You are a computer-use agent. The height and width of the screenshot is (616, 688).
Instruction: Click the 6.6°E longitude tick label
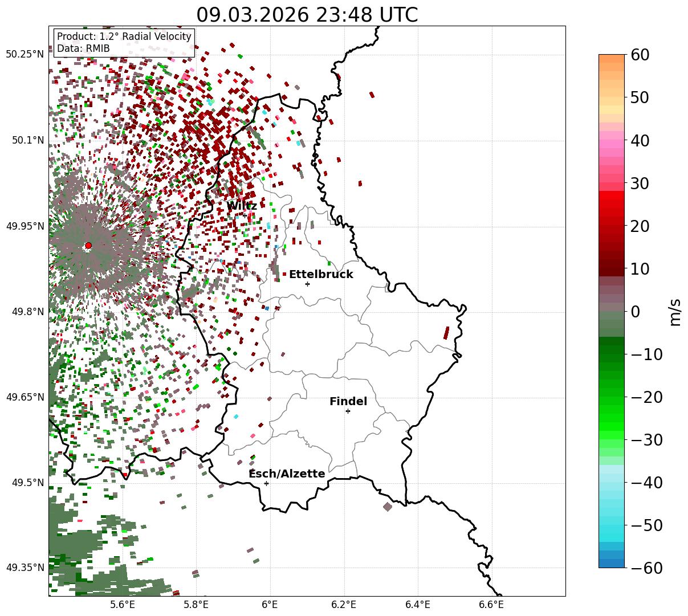pyautogui.click(x=491, y=605)
